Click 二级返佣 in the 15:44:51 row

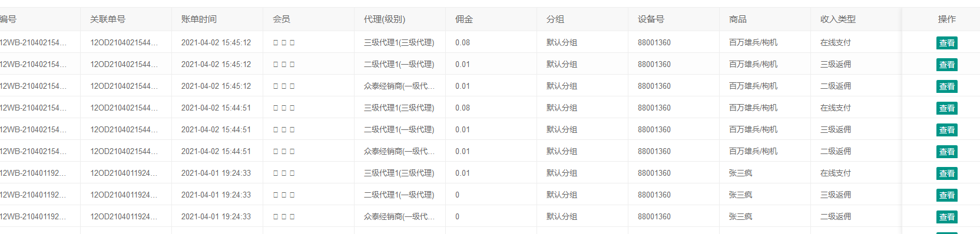(836, 152)
